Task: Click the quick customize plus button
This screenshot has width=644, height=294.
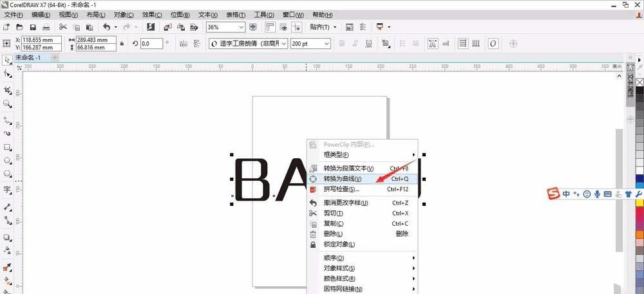Action: [513, 43]
